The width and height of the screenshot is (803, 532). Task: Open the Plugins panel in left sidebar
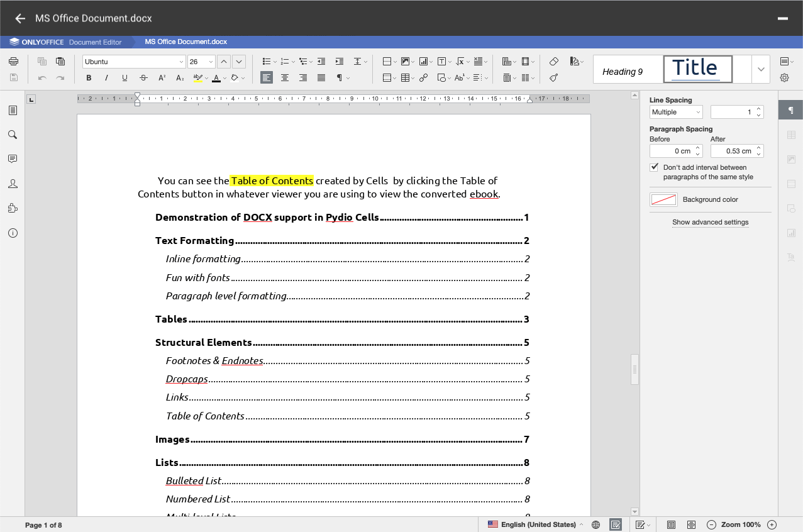pyautogui.click(x=13, y=208)
